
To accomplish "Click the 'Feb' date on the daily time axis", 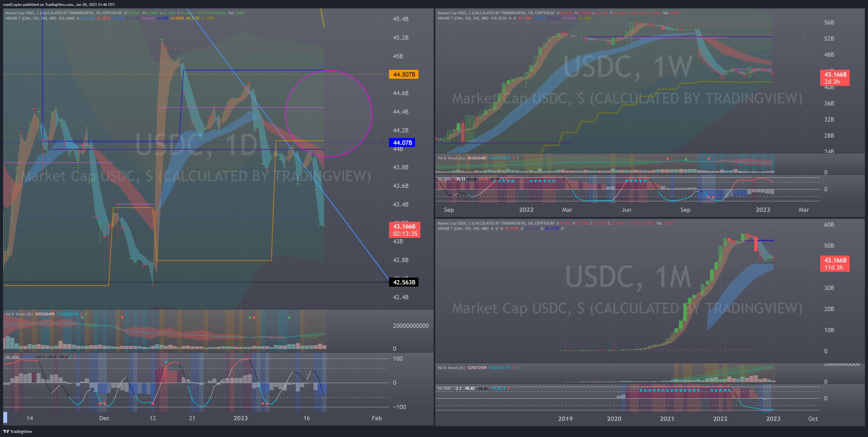I will [377, 418].
